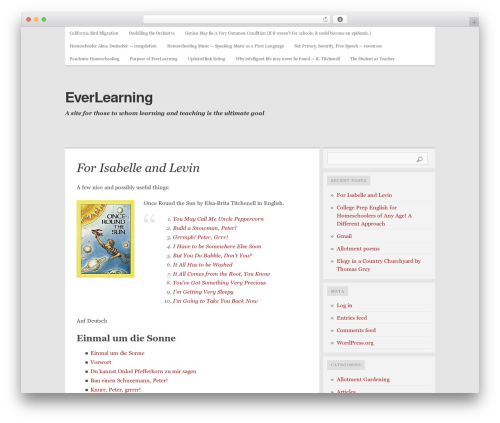The width and height of the screenshot is (500, 423).
Task: Open Du kannst Onkel Pfefferkorn zu mir sagen
Action: pyautogui.click(x=143, y=371)
